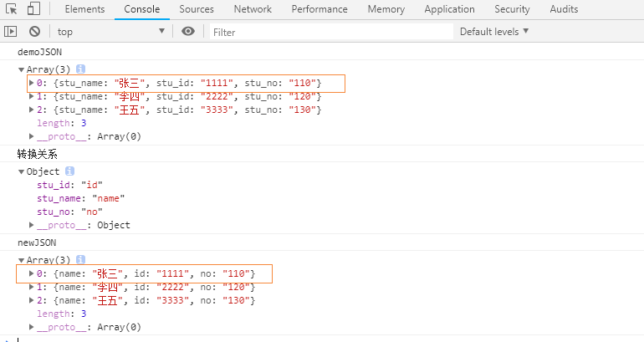Expand __proto__ under the newJSON array

31,327
